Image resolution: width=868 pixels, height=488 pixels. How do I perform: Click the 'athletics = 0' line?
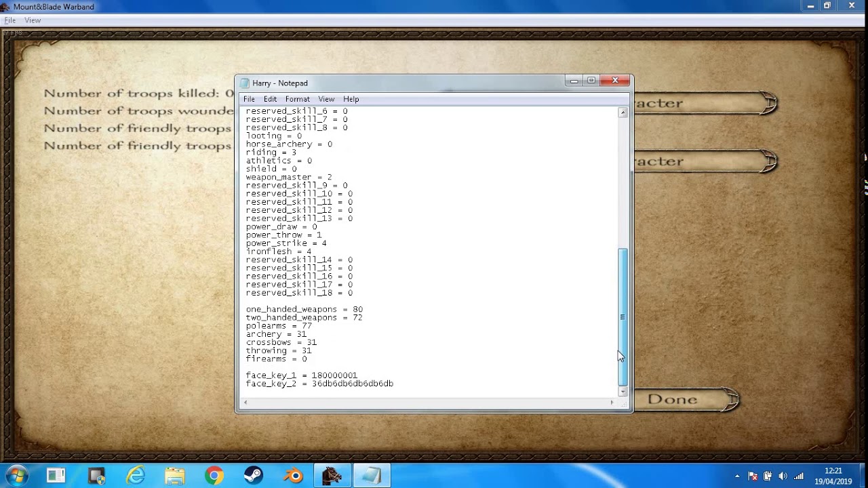[x=279, y=161]
